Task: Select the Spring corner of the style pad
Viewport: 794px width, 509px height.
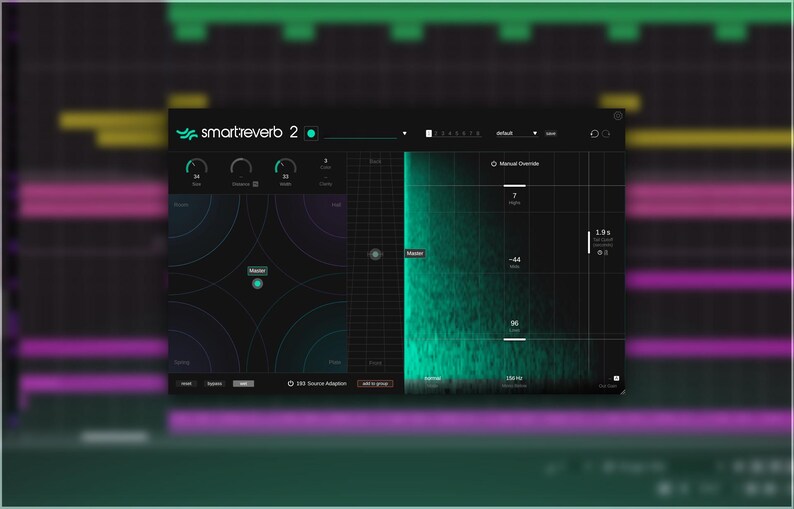Action: click(x=182, y=362)
